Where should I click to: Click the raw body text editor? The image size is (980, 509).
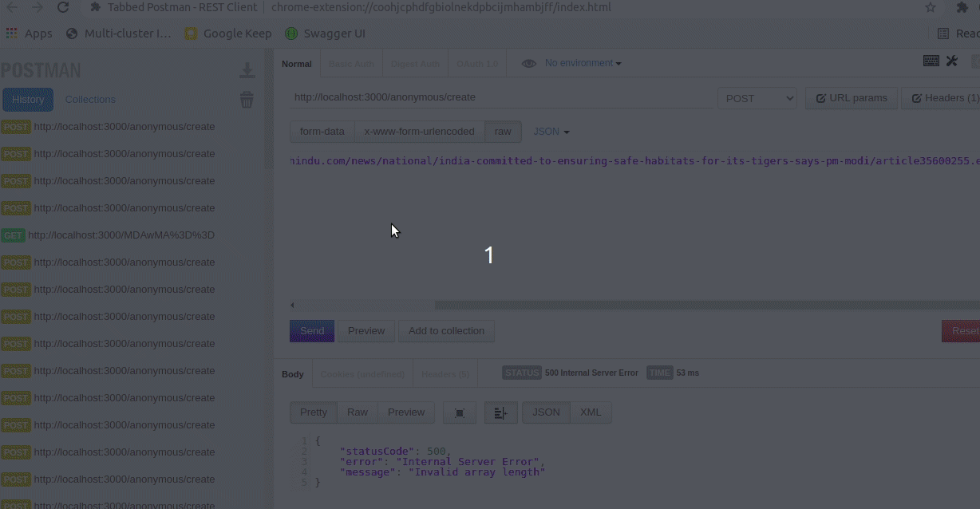pos(634,227)
